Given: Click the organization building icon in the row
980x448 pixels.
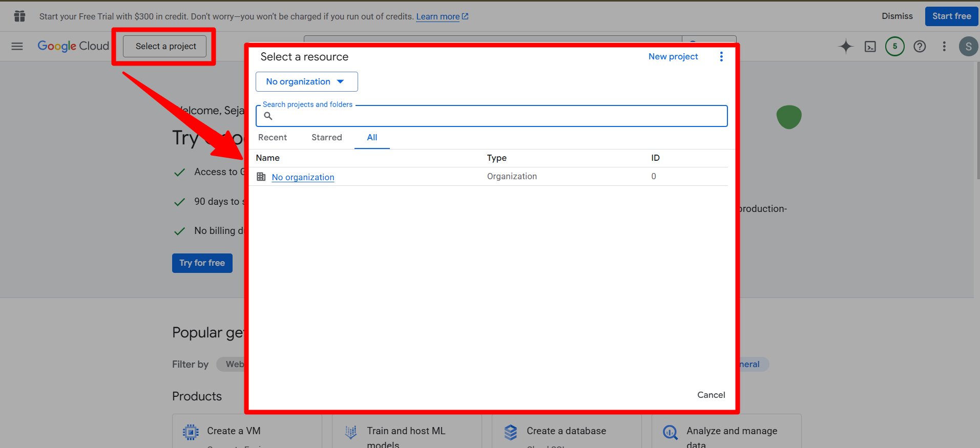Looking at the screenshot, I should coord(261,177).
